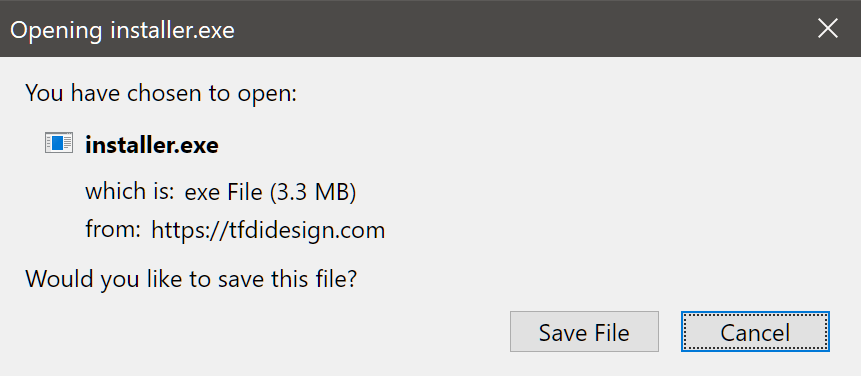Click the https://tfdidesign.com source address
The image size is (861, 376).
(268, 231)
